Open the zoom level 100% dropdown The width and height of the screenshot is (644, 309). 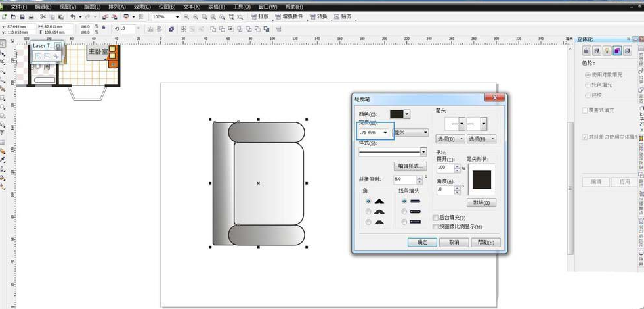[177, 16]
